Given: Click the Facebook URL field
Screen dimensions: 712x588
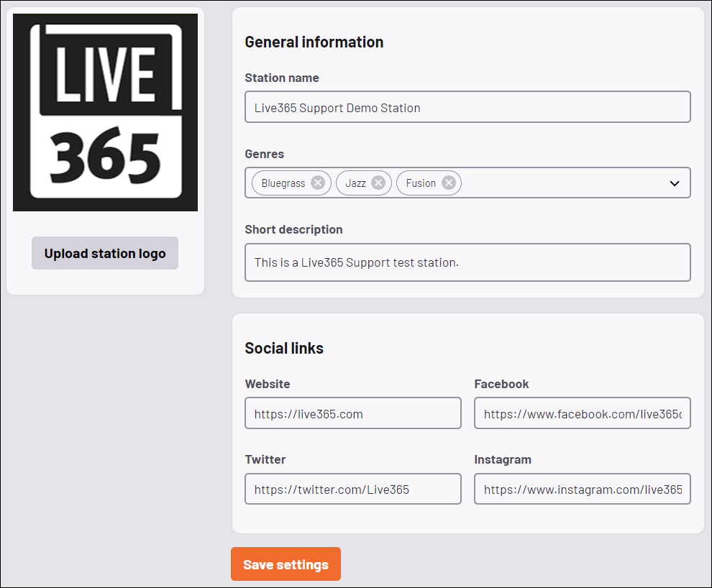Looking at the screenshot, I should [x=582, y=413].
